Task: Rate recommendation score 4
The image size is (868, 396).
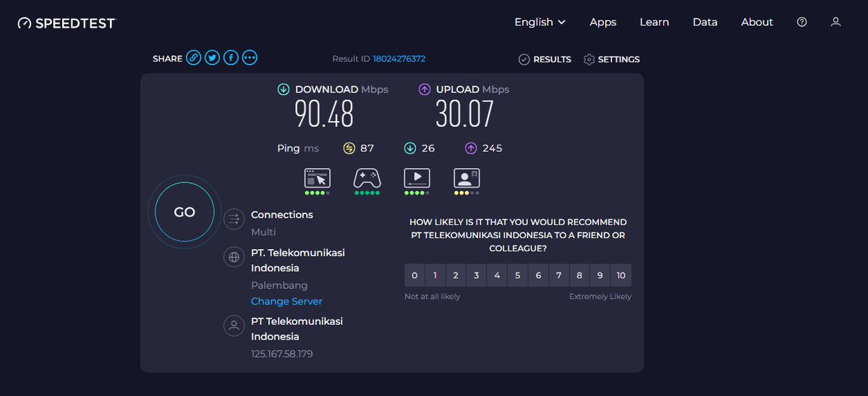Action: (497, 275)
